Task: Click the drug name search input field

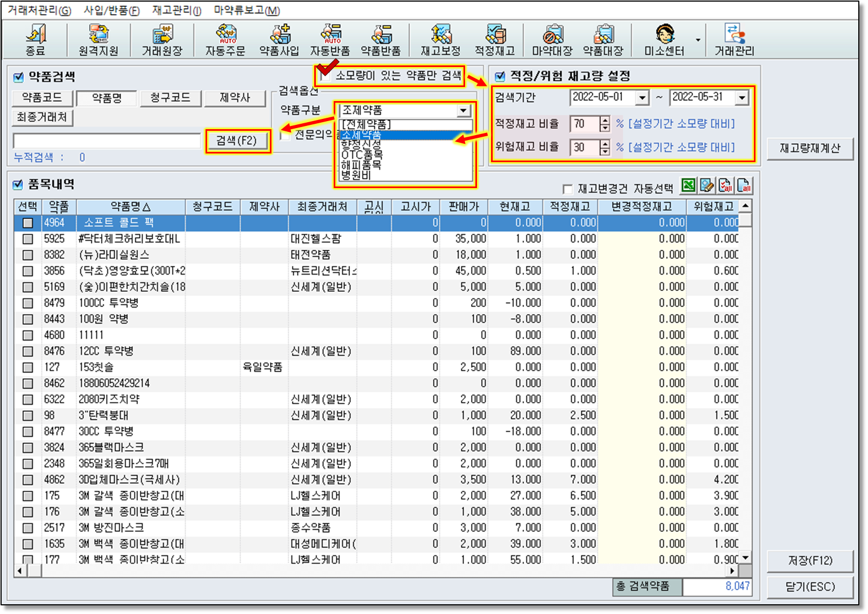Action: 107,141
